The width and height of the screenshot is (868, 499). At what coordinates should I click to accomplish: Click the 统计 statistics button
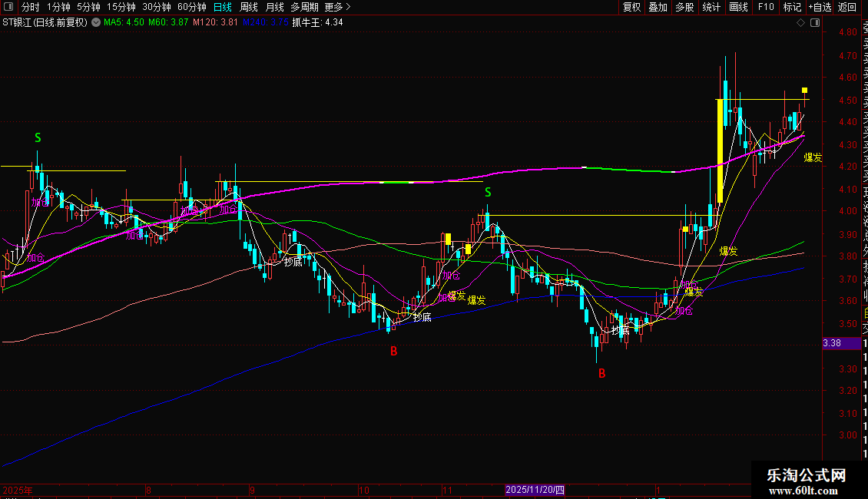(711, 7)
